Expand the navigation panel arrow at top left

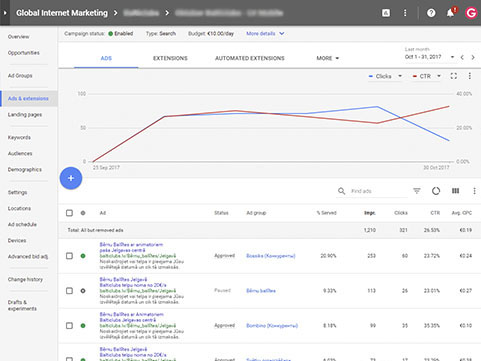(5, 13)
